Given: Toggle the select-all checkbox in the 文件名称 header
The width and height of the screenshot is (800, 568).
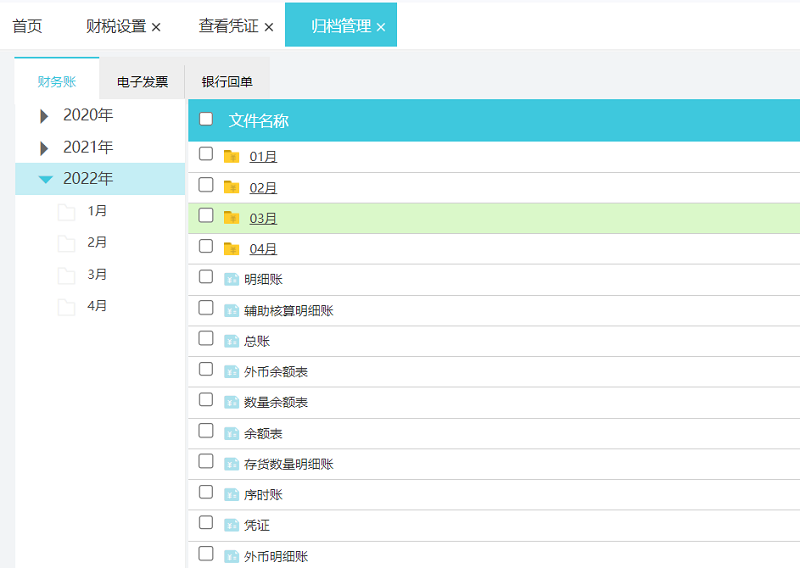Looking at the screenshot, I should pyautogui.click(x=206, y=119).
